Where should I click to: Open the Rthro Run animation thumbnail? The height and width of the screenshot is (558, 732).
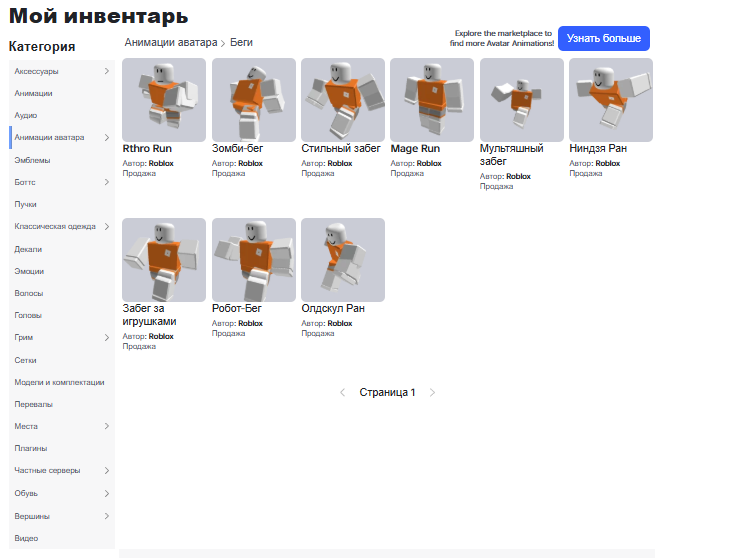tap(164, 100)
